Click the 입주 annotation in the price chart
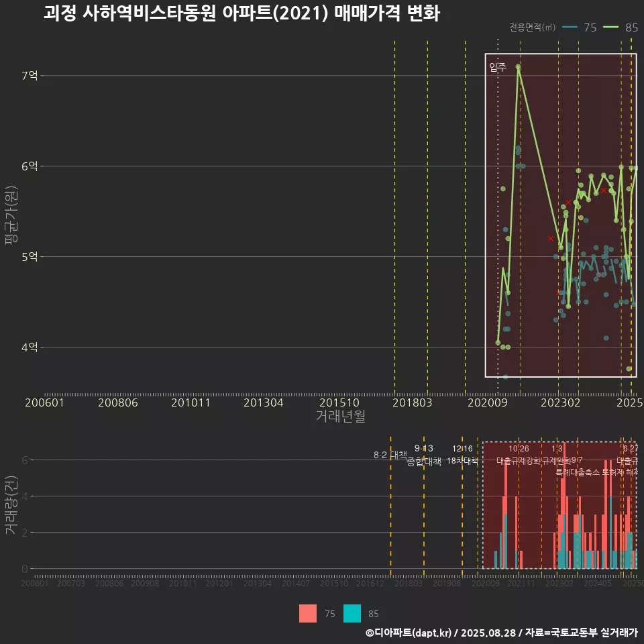 [x=498, y=67]
